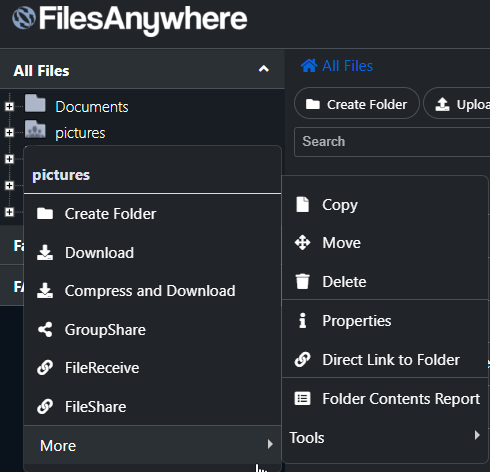This screenshot has height=472, width=490.
Task: Click the trash can icon beside Delete
Action: (303, 282)
